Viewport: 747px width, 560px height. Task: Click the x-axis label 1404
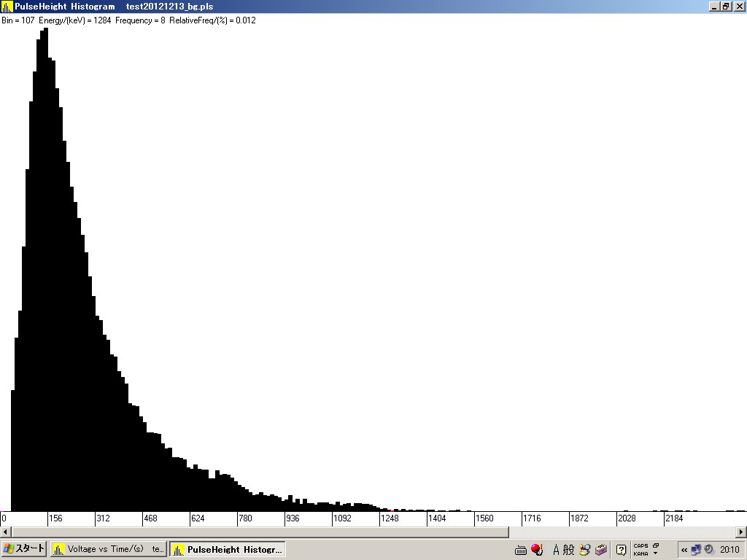(x=438, y=518)
